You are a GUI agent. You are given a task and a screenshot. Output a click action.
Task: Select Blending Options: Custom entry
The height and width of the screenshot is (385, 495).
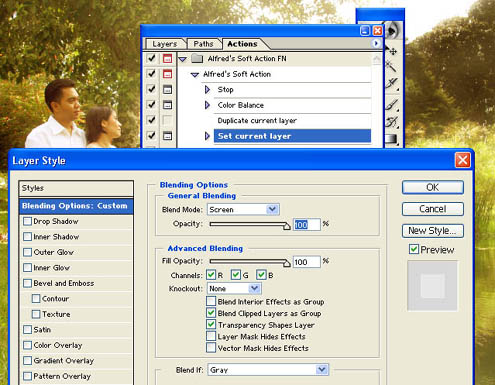pyautogui.click(x=76, y=206)
